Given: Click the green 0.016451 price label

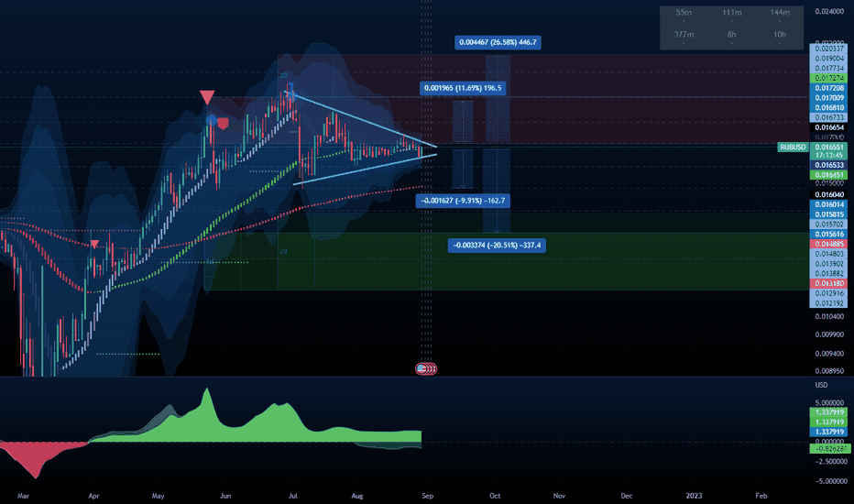Looking at the screenshot, I should click(829, 175).
